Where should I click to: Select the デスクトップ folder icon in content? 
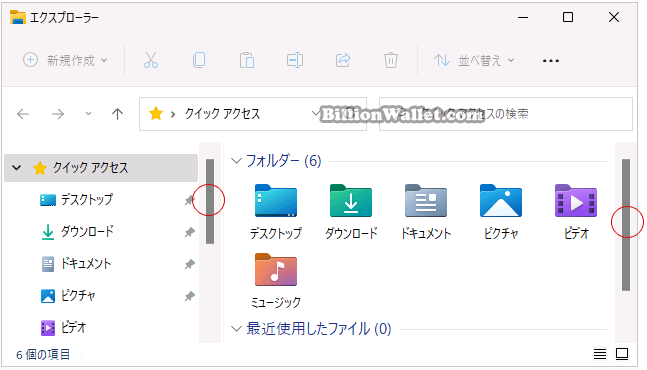pyautogui.click(x=276, y=201)
